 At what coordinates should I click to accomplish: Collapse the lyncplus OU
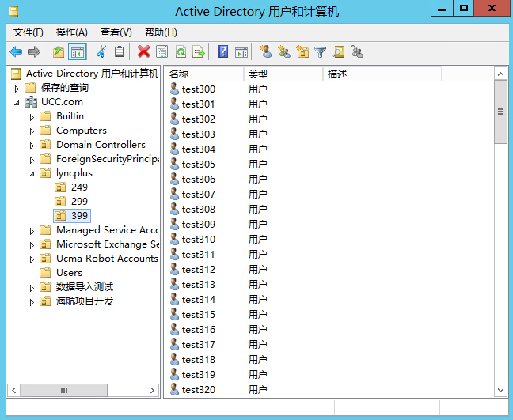(x=32, y=174)
